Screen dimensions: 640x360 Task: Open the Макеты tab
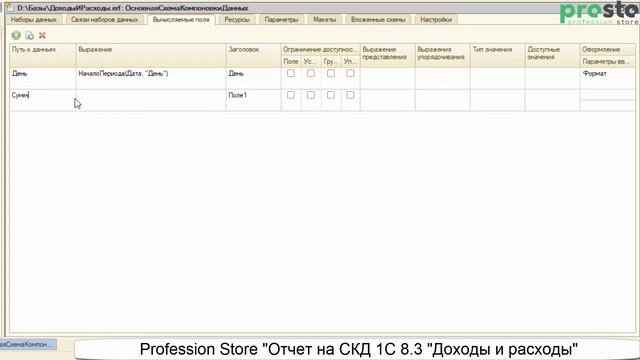point(324,20)
